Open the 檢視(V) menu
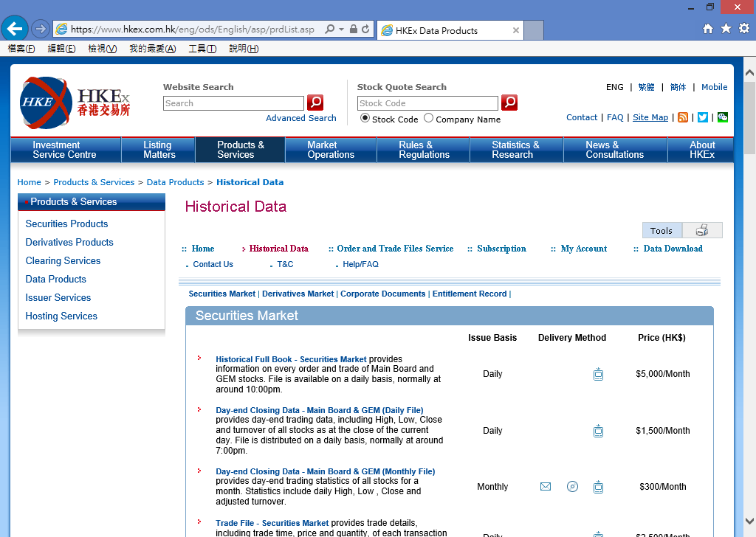The image size is (756, 537). click(102, 49)
